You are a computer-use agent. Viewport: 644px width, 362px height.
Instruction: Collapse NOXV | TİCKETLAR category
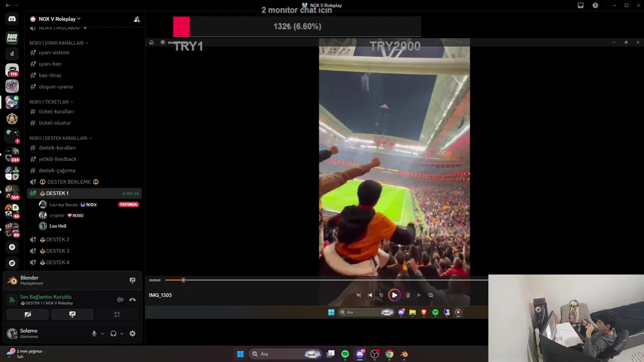[x=51, y=102]
